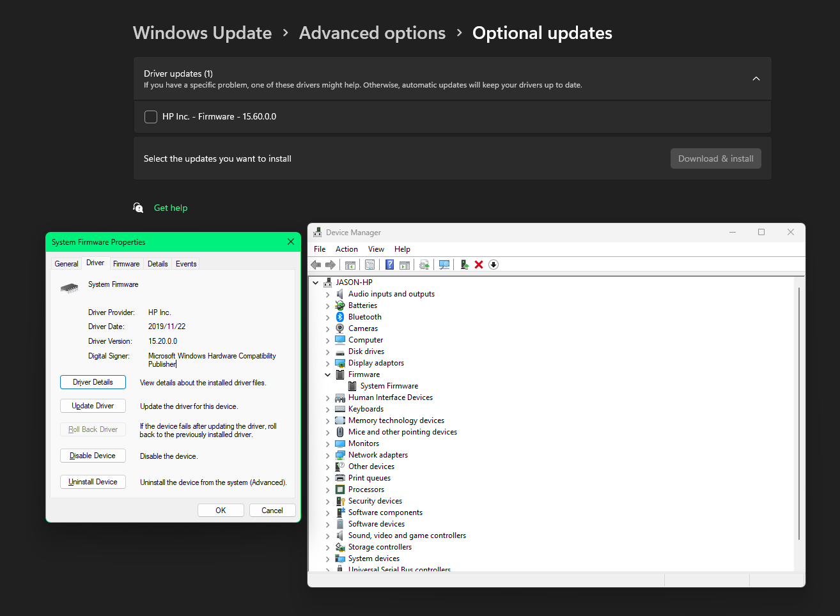Expand the Display adaptors node
This screenshot has width=840, height=616.
coord(328,363)
